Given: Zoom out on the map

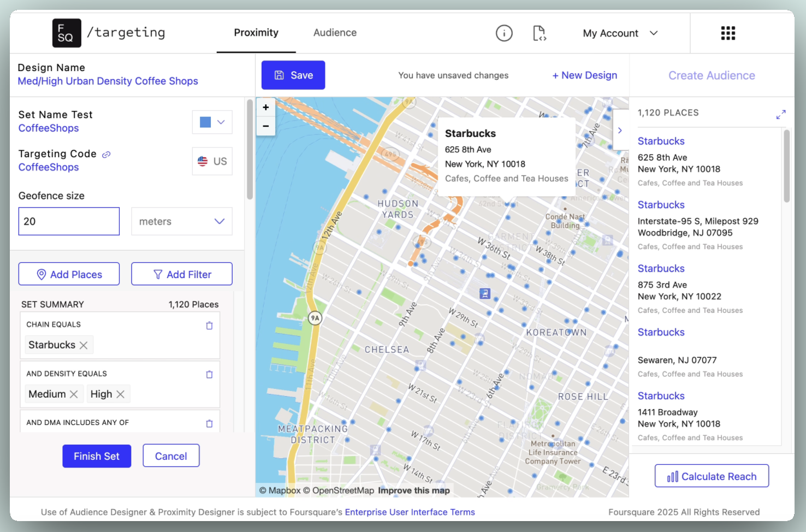Looking at the screenshot, I should tap(266, 126).
